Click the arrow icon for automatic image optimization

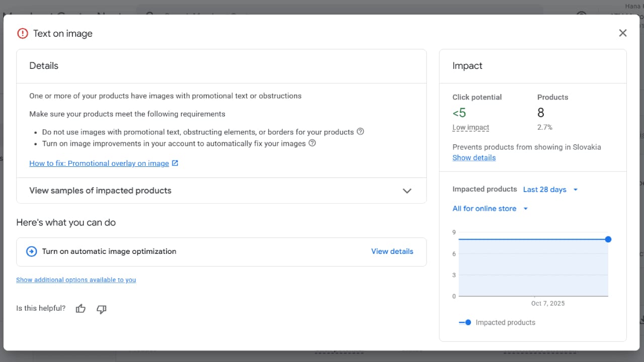pyautogui.click(x=31, y=251)
